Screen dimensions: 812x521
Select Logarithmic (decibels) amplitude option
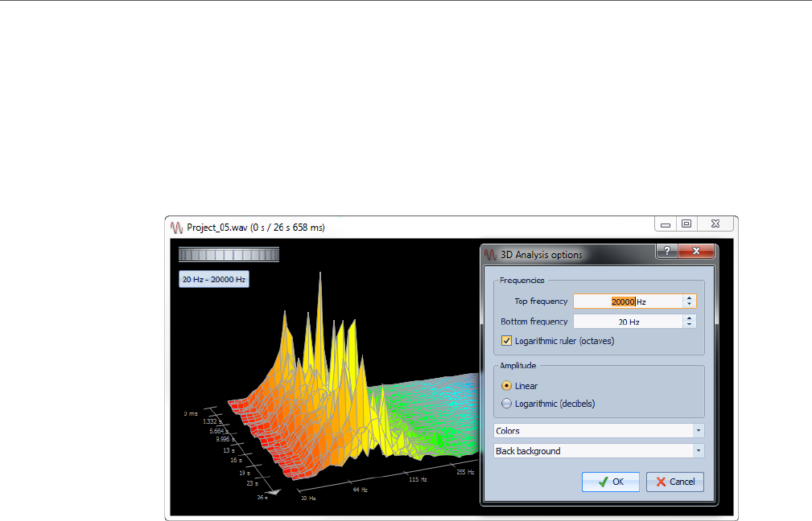pos(506,404)
